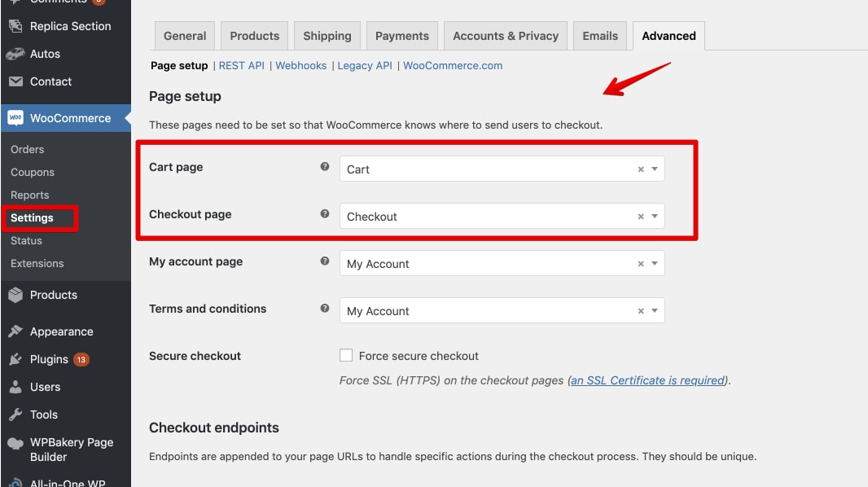The image size is (868, 487).
Task: Open the REST API subsection link
Action: (x=241, y=65)
